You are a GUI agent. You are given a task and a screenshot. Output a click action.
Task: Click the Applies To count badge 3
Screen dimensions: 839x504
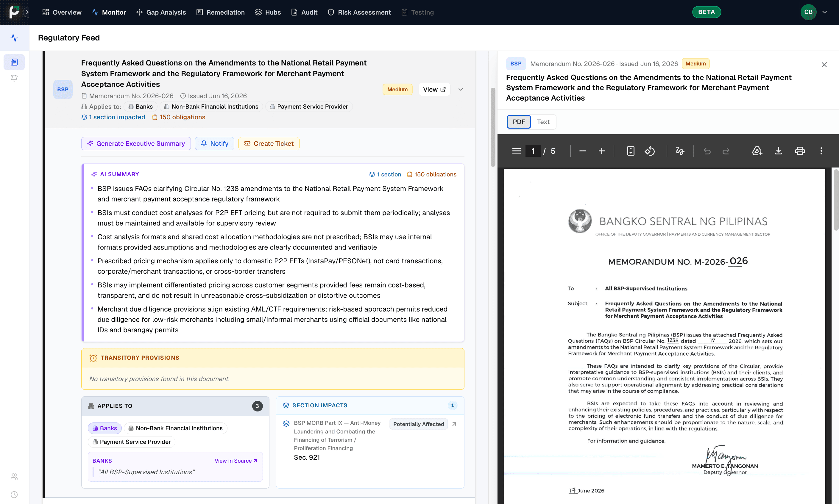pos(257,406)
